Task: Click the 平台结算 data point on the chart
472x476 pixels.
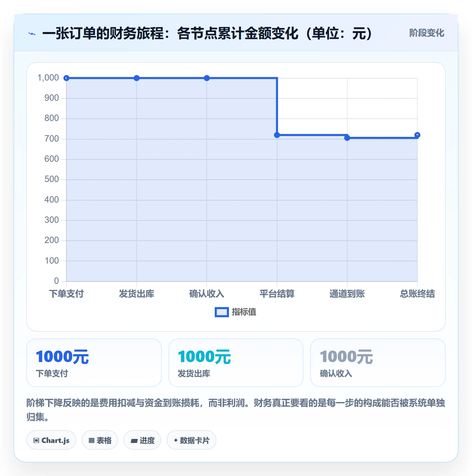Action: 277,135
